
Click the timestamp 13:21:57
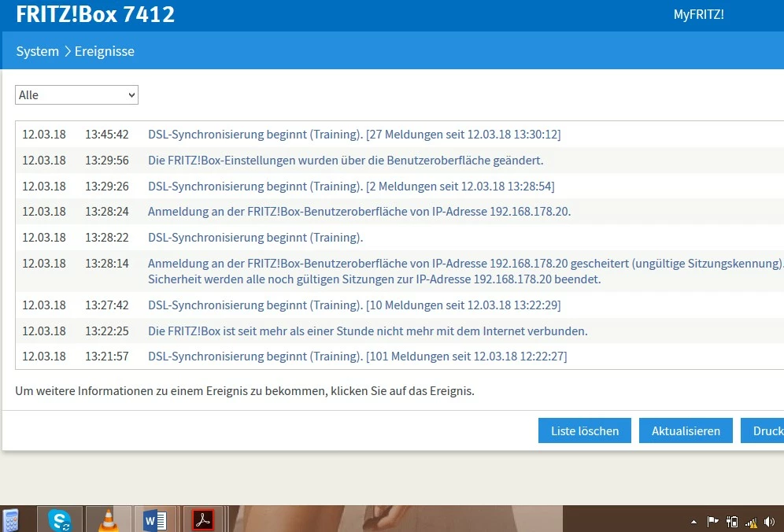tap(106, 357)
